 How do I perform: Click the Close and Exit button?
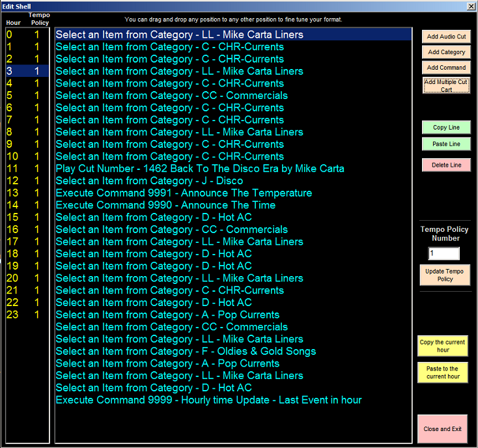click(442, 429)
